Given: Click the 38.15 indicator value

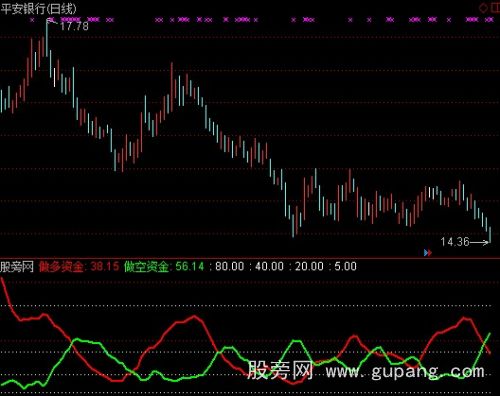Looking at the screenshot, I should (x=105, y=266).
